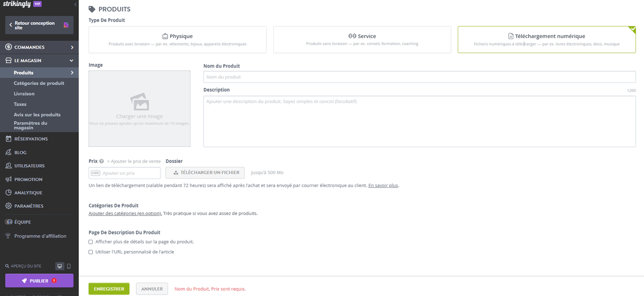The width and height of the screenshot is (644, 296).
Task: Check Afficher plus de détails sur la page
Action: click(91, 242)
